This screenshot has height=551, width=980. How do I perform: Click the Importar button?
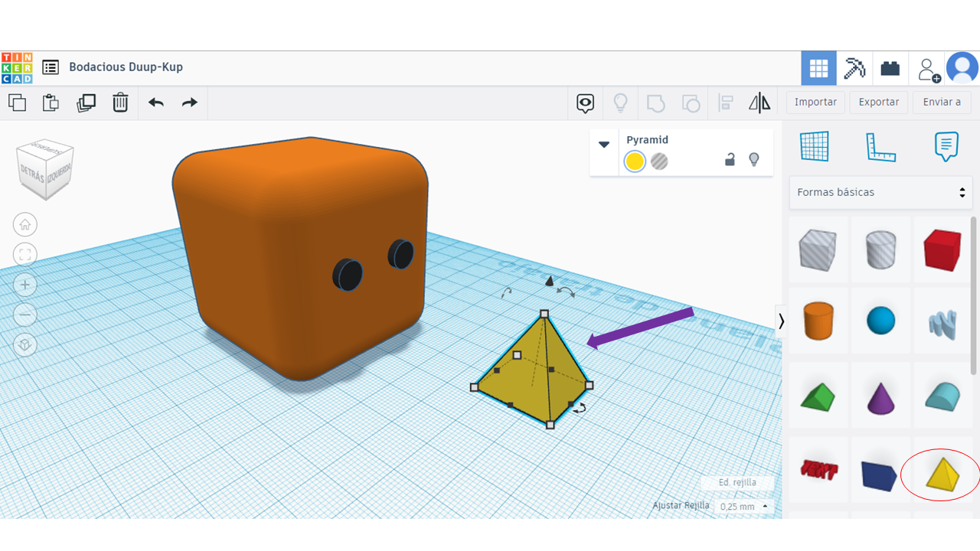pos(815,103)
